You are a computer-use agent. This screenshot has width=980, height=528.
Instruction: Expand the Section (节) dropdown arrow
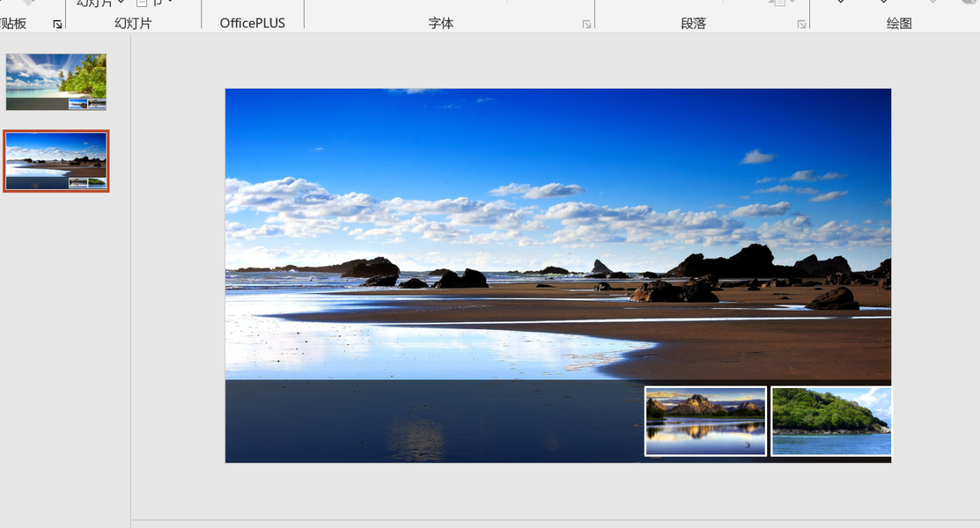pyautogui.click(x=169, y=3)
